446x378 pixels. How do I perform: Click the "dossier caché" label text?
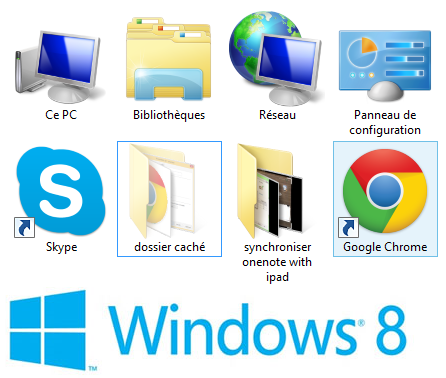[x=170, y=247]
